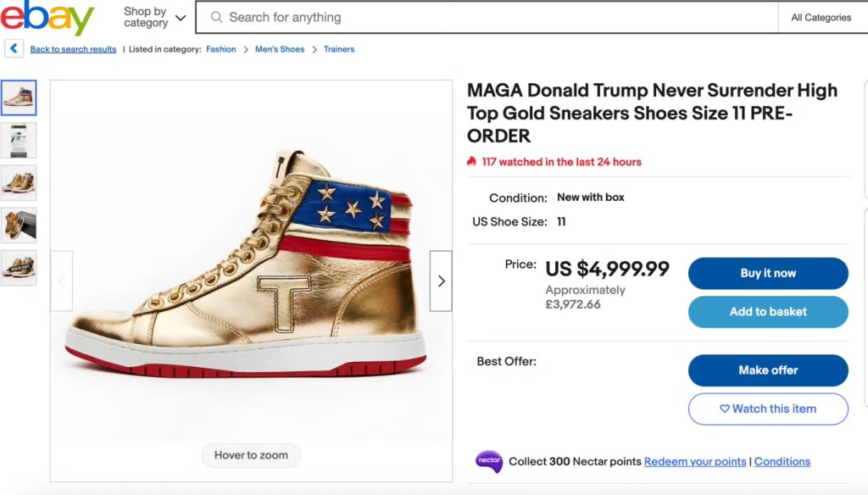
Task: Click the heart Watch this item button
Action: (768, 409)
